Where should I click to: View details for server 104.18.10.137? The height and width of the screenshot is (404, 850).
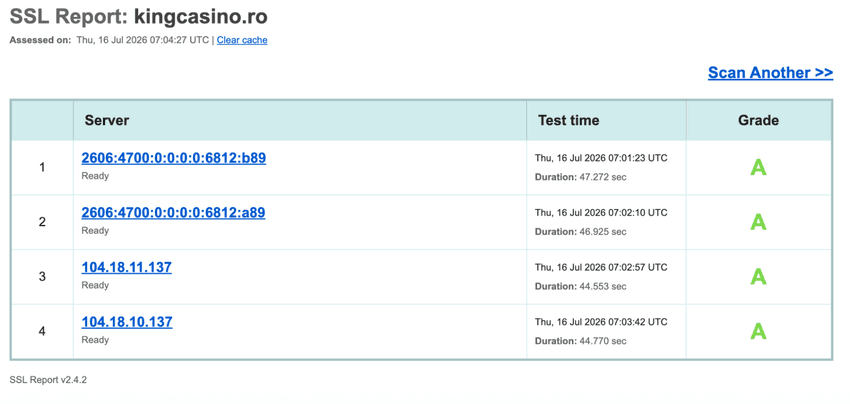click(x=127, y=322)
